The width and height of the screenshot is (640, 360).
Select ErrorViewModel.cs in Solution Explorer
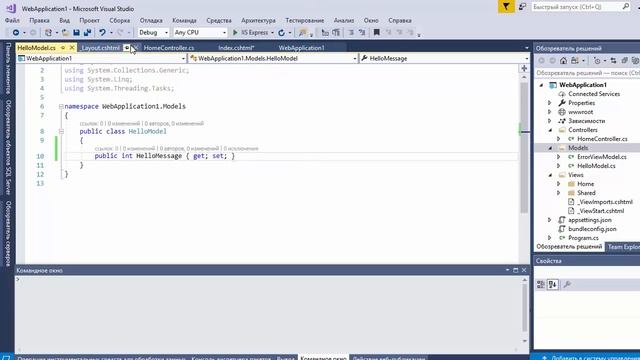point(602,157)
